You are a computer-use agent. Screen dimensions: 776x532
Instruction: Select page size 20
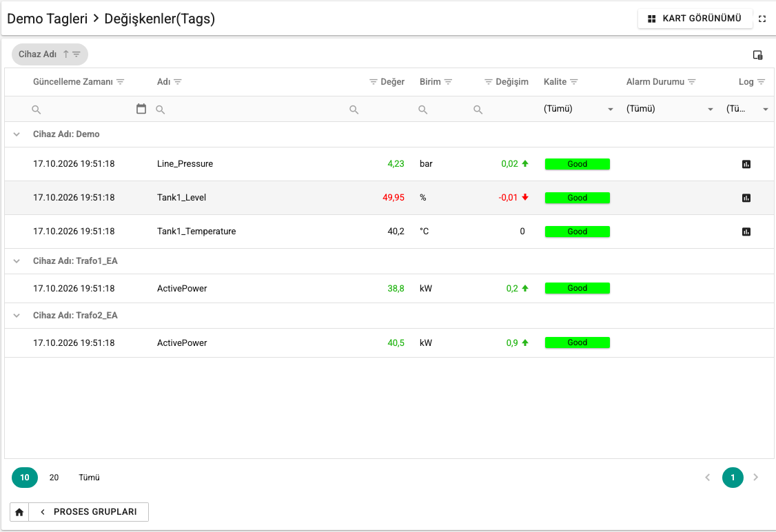pyautogui.click(x=54, y=478)
